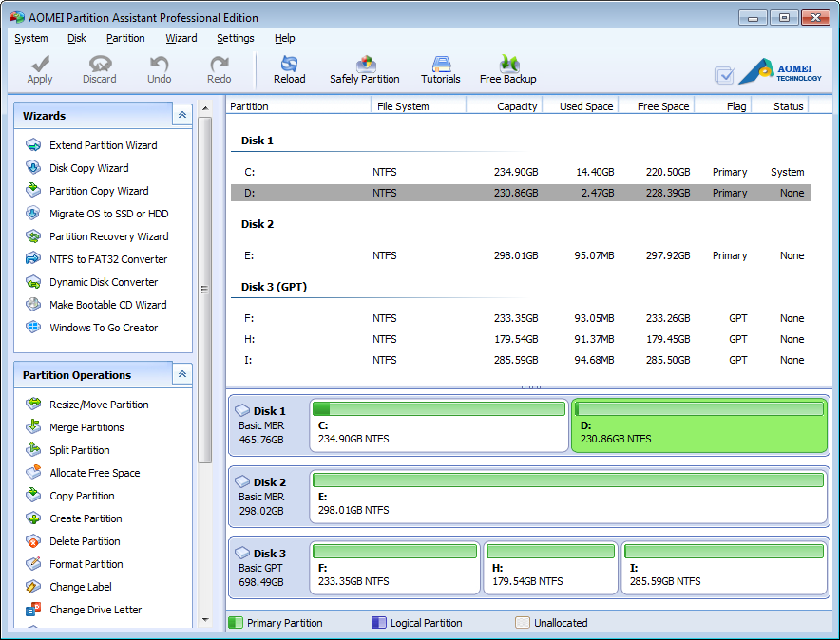Launch the Windows To Go Creator
This screenshot has width=840, height=640.
tap(104, 328)
